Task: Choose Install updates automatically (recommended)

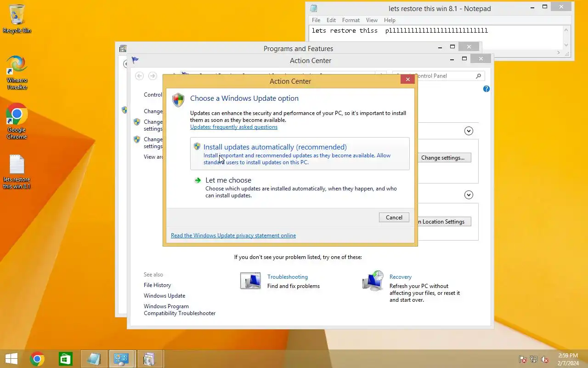Action: 300,154
